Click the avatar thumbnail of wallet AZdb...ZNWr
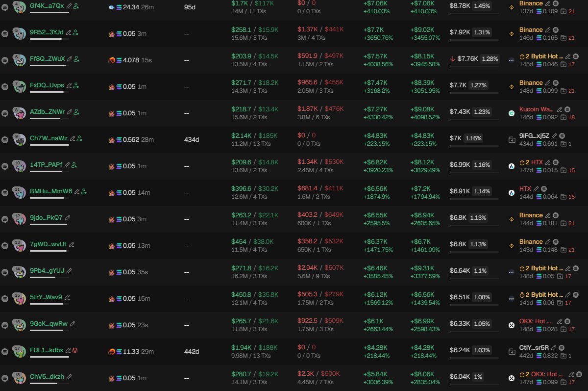 20,113
